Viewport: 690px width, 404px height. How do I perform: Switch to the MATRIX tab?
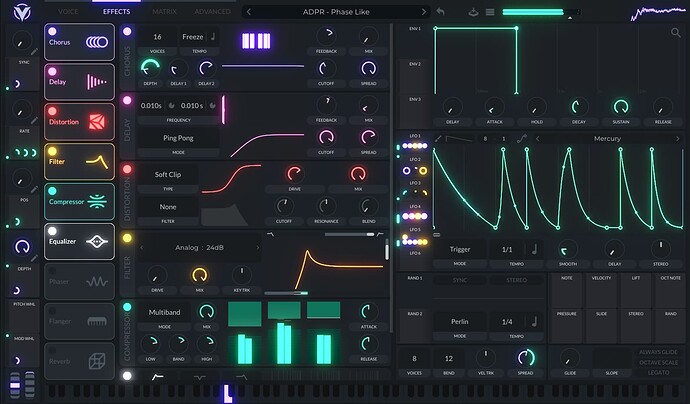coord(164,11)
